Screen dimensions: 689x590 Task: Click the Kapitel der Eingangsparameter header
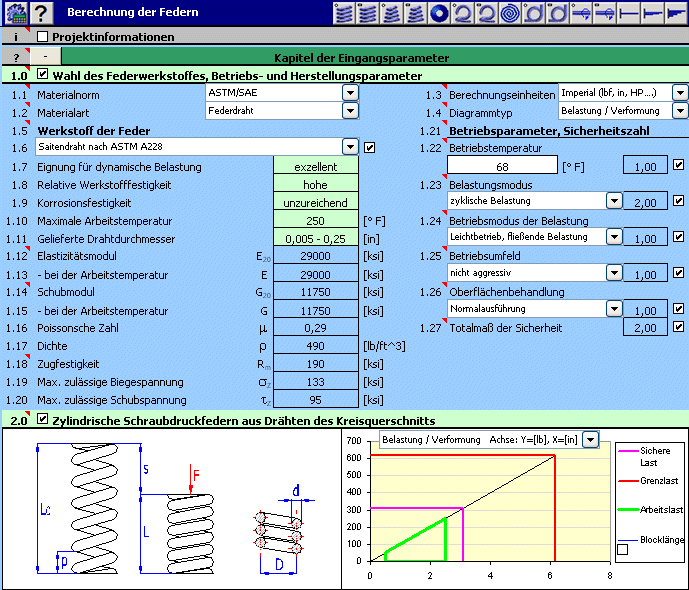[x=361, y=58]
